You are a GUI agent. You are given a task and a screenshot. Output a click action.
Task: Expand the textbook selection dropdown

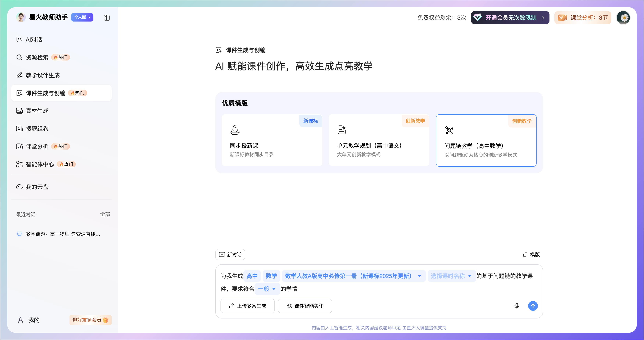tap(419, 276)
